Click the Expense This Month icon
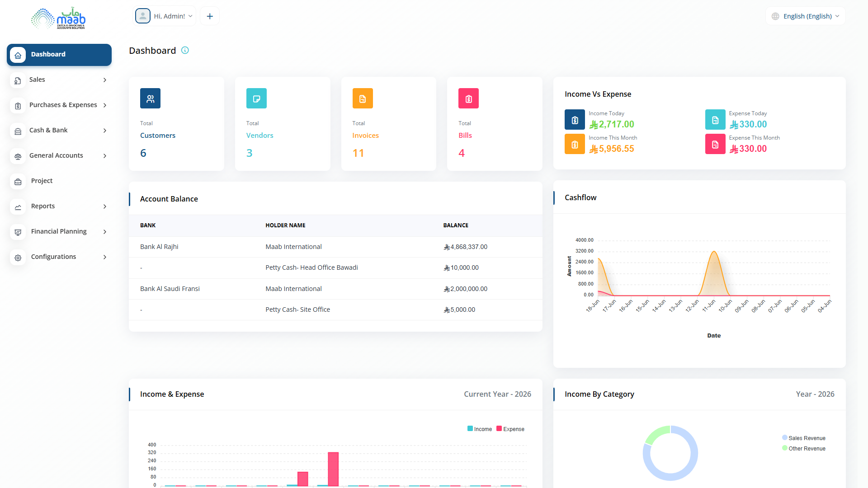Viewport: 868px width, 488px height. pos(715,144)
